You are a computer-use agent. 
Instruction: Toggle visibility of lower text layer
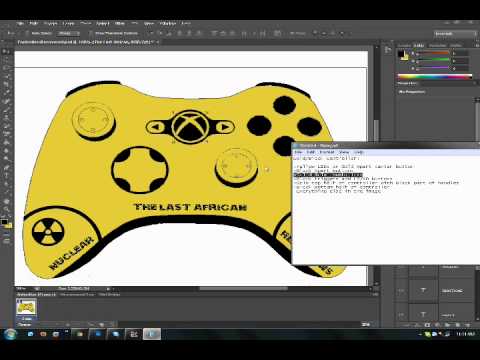point(401,314)
